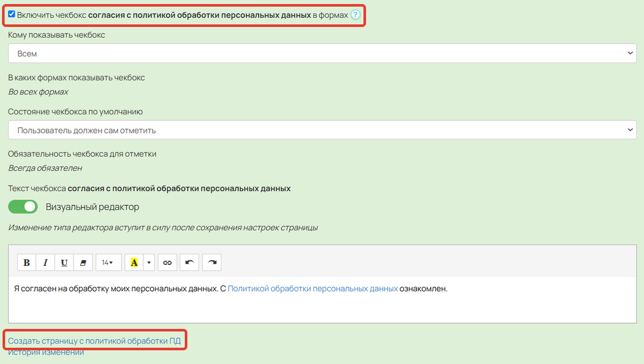Undo the last edit in the editor
The height and width of the screenshot is (364, 644).
click(x=189, y=262)
